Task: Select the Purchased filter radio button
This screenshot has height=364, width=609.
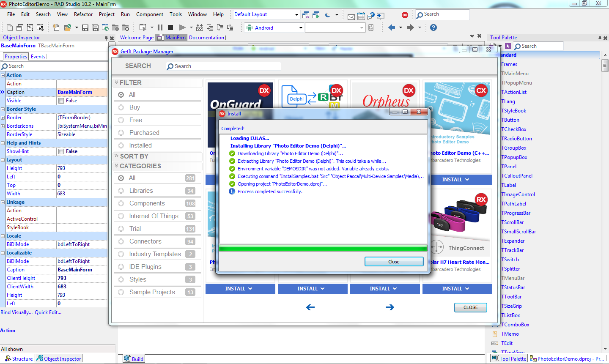Action: click(121, 133)
